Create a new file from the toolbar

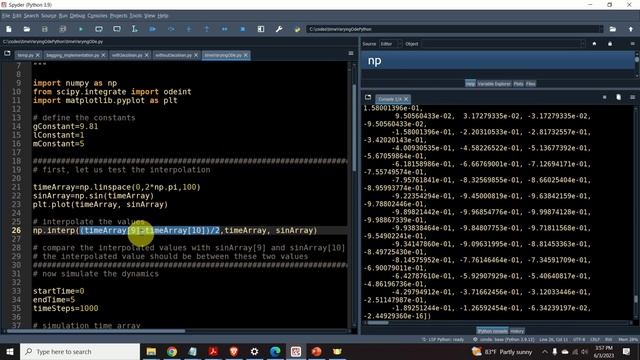pos(9,29)
